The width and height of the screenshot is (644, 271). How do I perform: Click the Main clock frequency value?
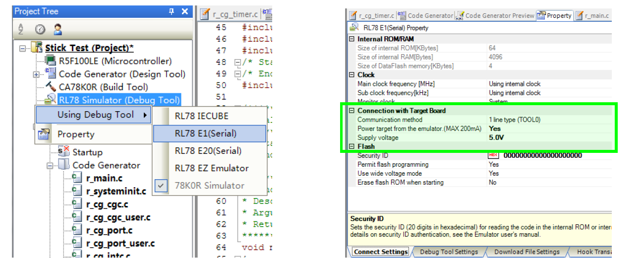(549, 84)
